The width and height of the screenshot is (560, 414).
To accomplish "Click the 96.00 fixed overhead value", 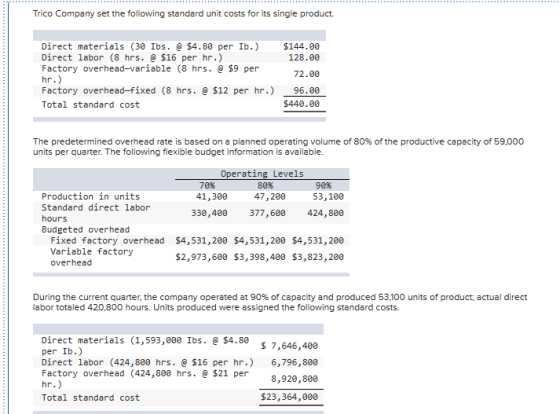I will point(306,91).
